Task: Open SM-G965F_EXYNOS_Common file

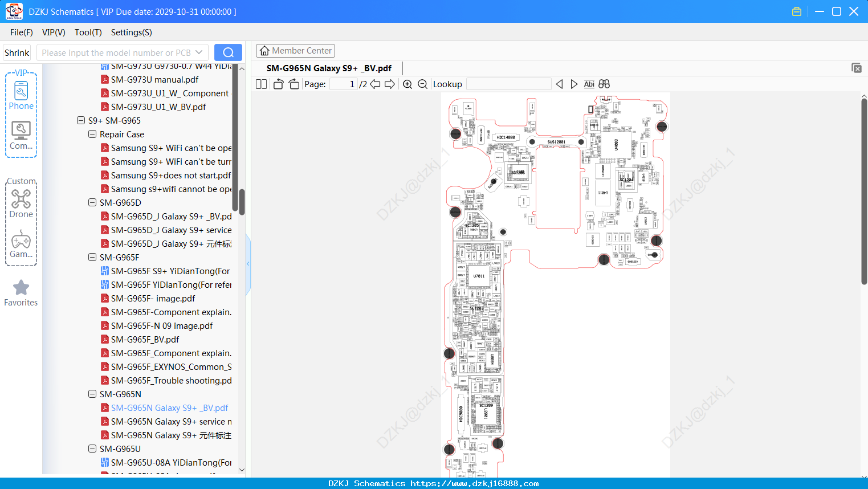Action: point(171,367)
